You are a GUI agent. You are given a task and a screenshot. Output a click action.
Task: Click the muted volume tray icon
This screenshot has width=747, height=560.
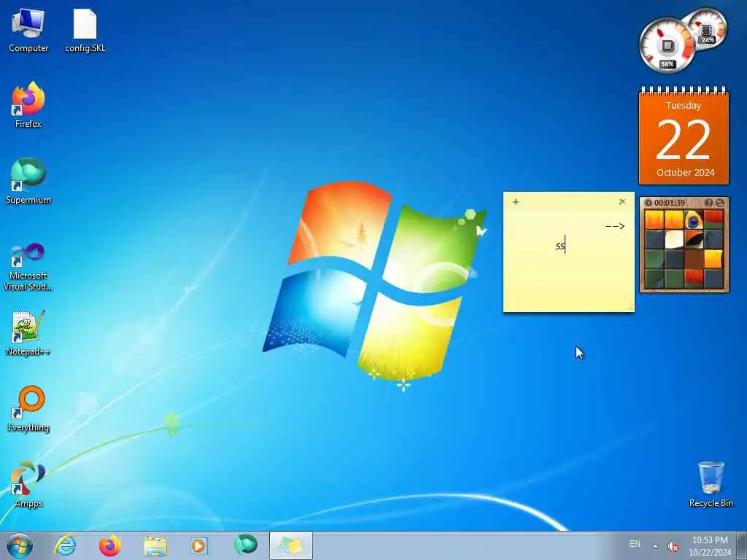click(673, 547)
